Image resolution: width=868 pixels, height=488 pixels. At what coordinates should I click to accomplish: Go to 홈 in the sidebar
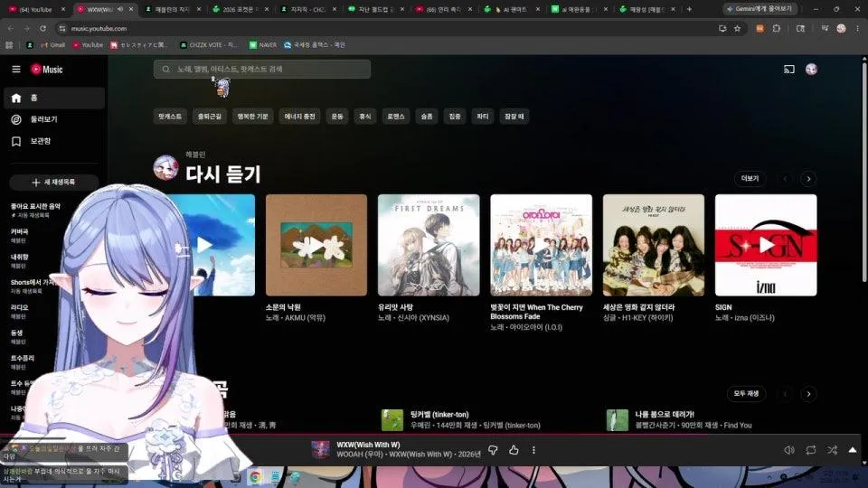pos(53,98)
